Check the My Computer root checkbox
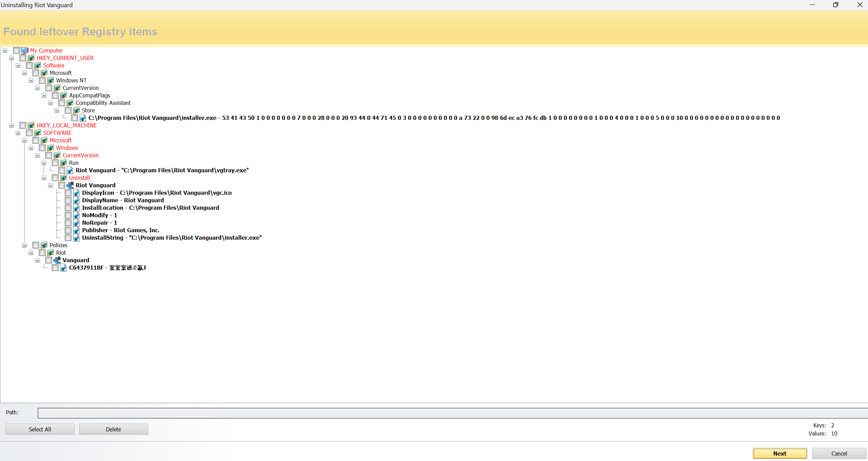The image size is (868, 461). coord(16,50)
